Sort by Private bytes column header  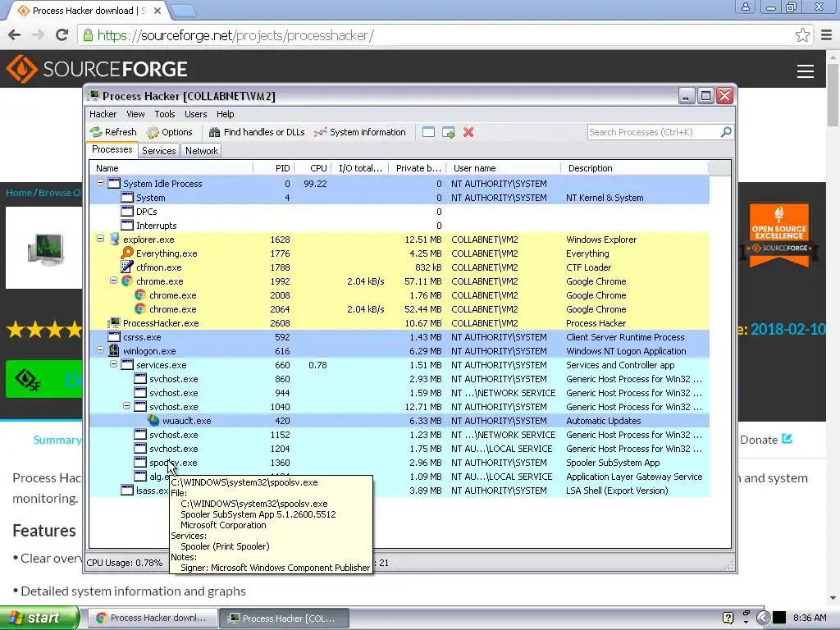pos(418,168)
